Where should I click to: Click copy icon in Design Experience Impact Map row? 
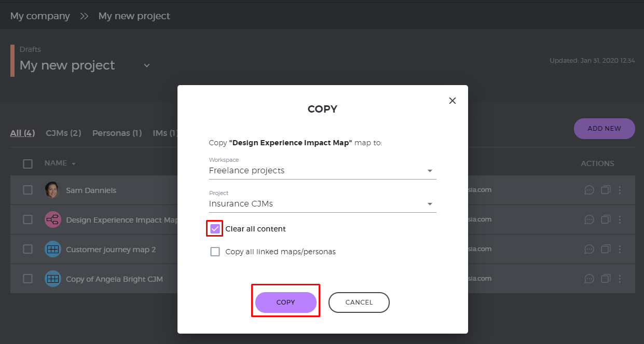point(605,219)
